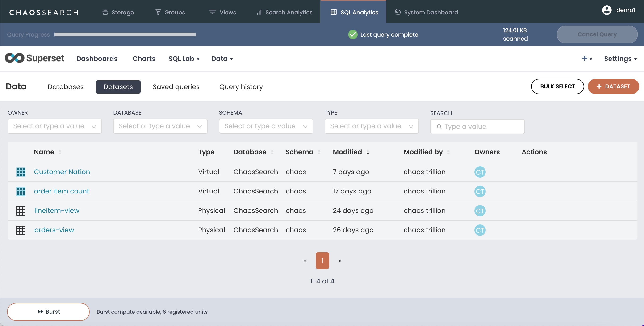Open the Search Analytics tab
Screen dimensions: 644x326
[x=284, y=12]
